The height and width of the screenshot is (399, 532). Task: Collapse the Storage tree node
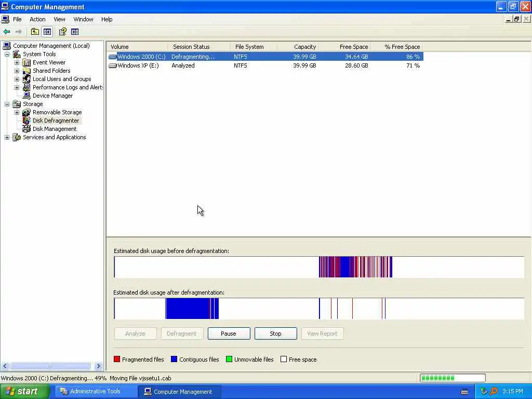pyautogui.click(x=7, y=104)
